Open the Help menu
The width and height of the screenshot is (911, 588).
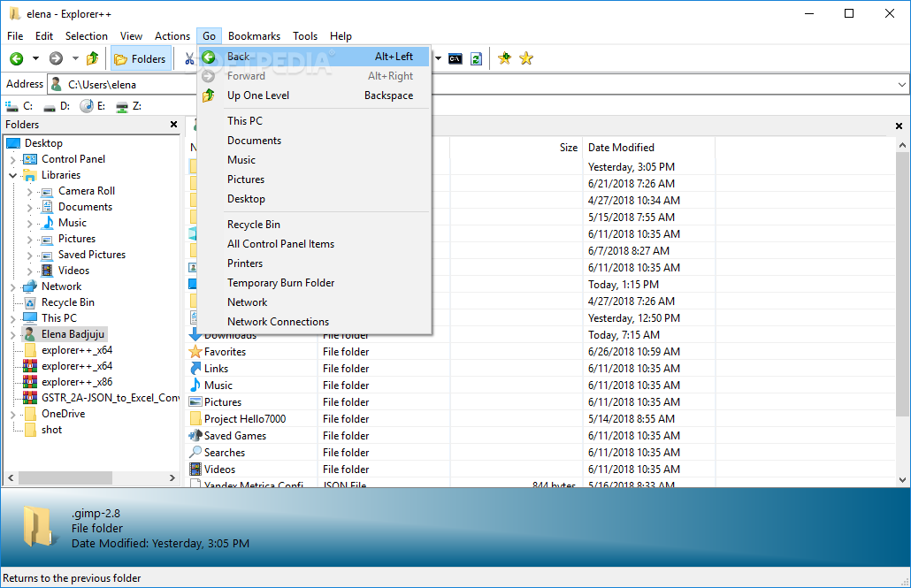pos(341,36)
